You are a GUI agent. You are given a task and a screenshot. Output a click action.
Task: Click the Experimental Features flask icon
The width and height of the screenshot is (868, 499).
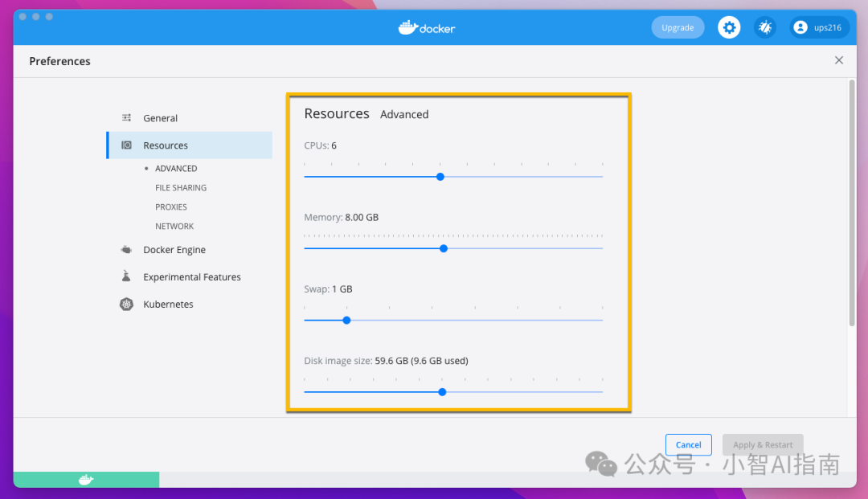click(126, 276)
